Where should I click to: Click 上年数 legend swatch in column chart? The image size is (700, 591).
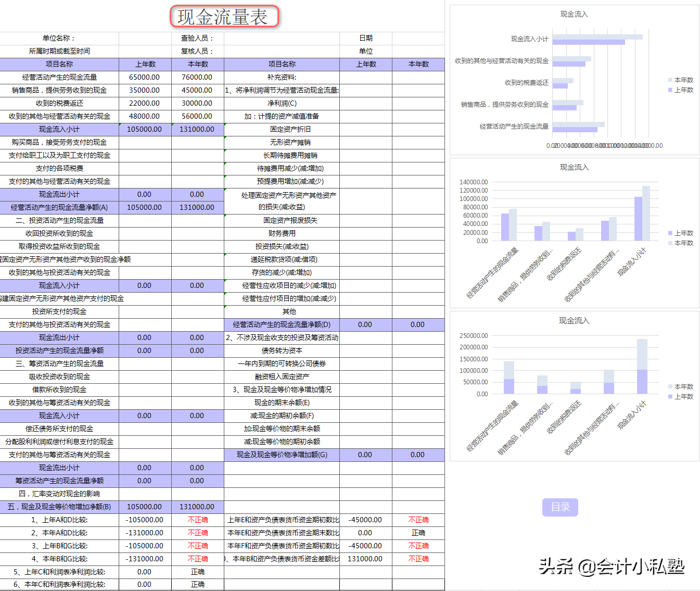tap(670, 233)
